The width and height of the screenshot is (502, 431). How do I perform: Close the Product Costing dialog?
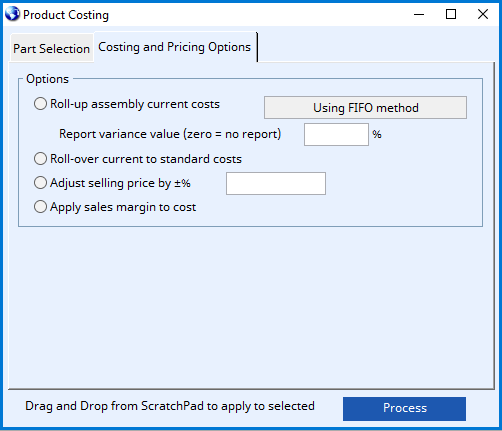(x=483, y=14)
